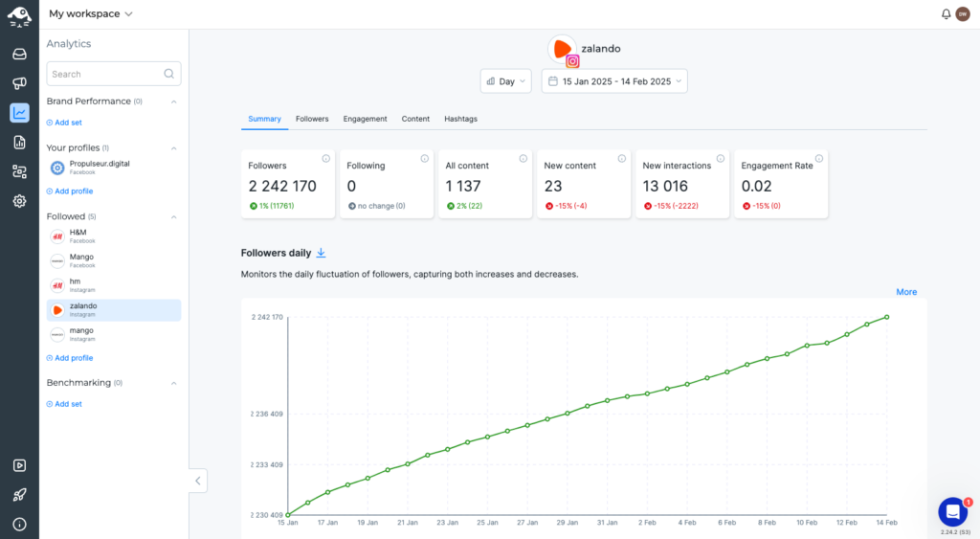Collapse the Your profiles section
This screenshot has height=539, width=980.
[174, 148]
